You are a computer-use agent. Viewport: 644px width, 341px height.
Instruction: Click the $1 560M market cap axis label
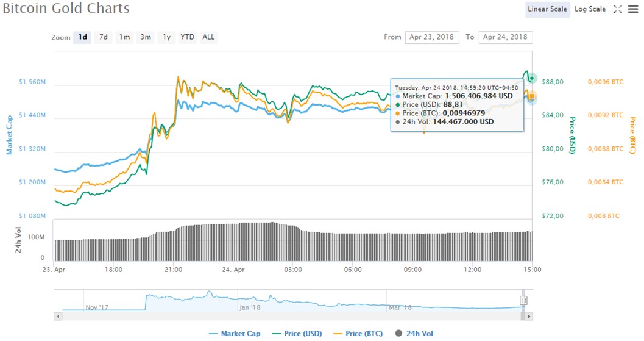(32, 82)
